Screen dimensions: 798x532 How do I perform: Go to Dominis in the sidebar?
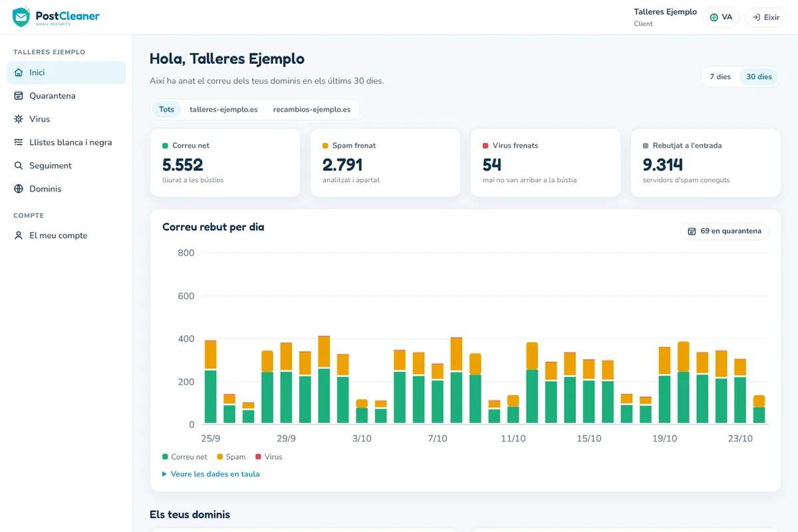(66, 189)
